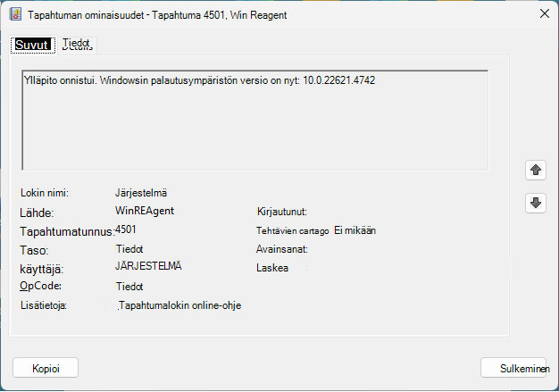
Task: Select the Suvut tab
Action: coord(33,45)
